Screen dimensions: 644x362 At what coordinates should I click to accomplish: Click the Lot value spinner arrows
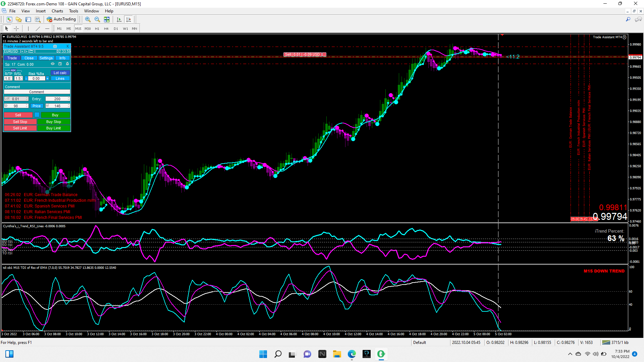coord(27,99)
